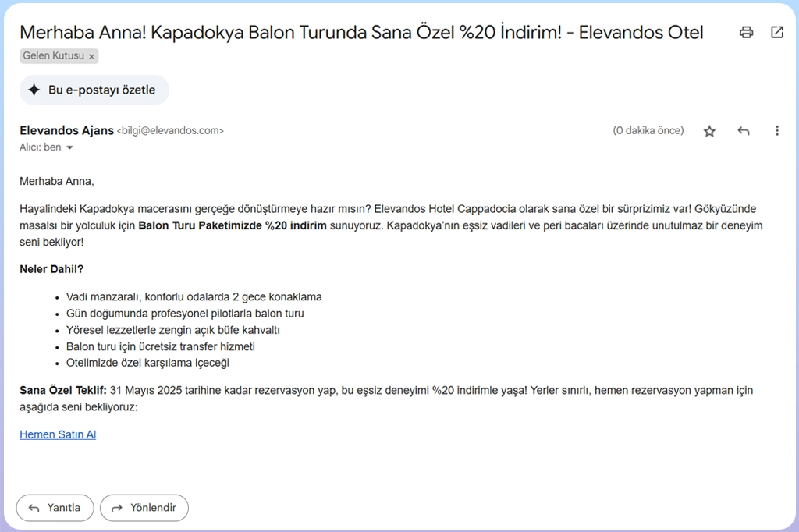Click the email subject heading
The image size is (799, 532).
361,33
